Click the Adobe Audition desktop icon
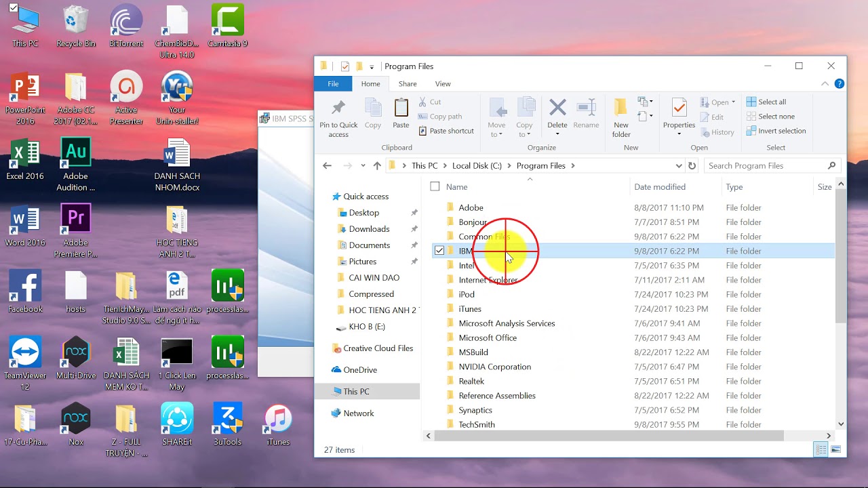 pos(76,165)
